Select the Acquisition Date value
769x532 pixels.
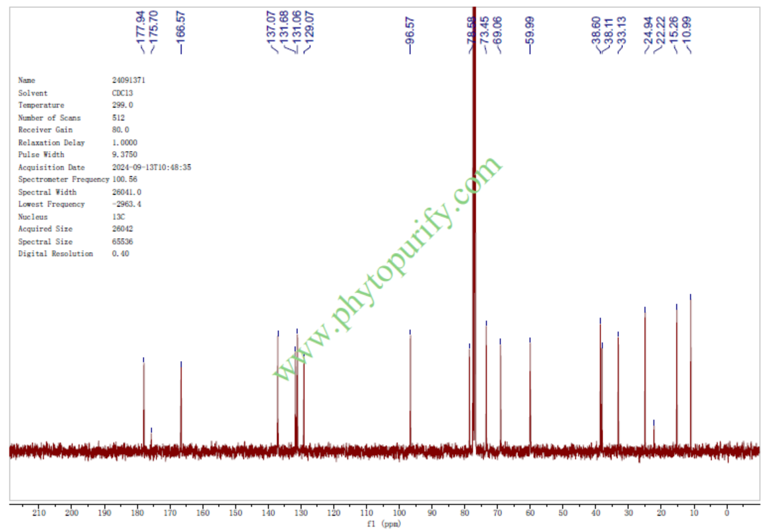pyautogui.click(x=152, y=168)
